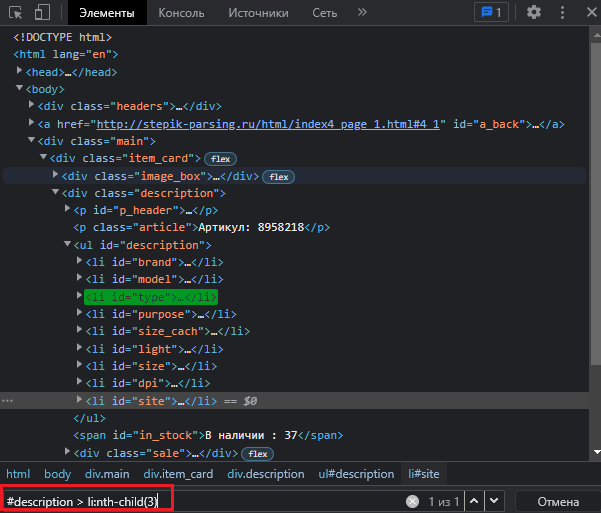Screen dimensions: 601x513
Task: Toggle device toolbar emulation icon
Action: click(43, 13)
